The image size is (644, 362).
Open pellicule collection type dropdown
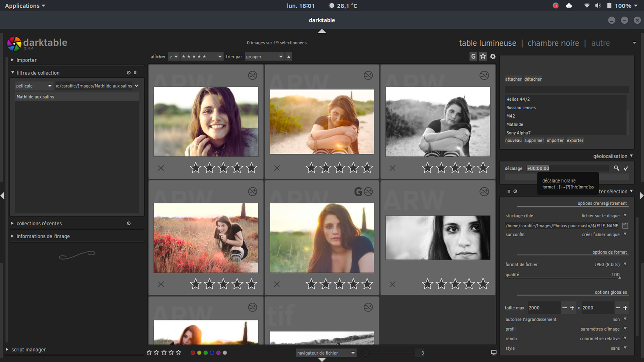34,86
